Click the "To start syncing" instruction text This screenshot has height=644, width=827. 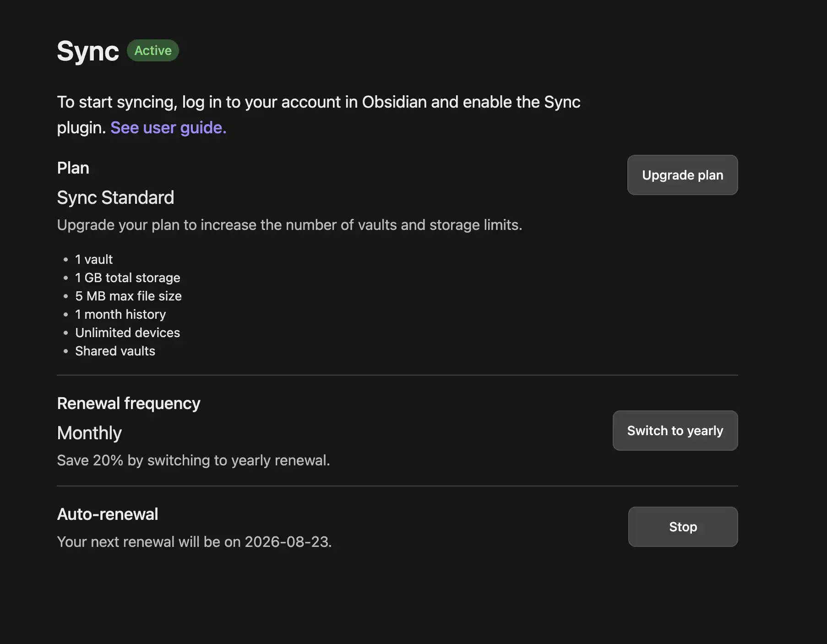pos(319,115)
